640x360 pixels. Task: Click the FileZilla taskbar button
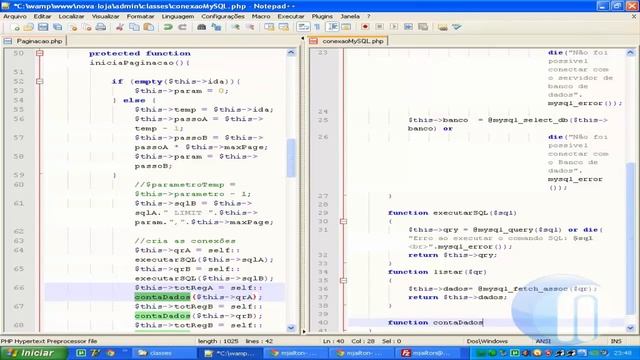426,353
